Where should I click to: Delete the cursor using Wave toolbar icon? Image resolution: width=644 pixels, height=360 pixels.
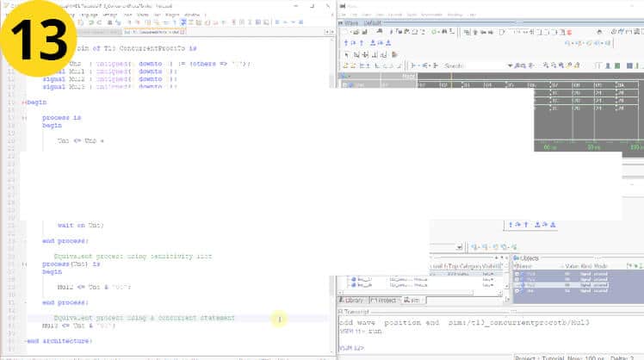[353, 65]
